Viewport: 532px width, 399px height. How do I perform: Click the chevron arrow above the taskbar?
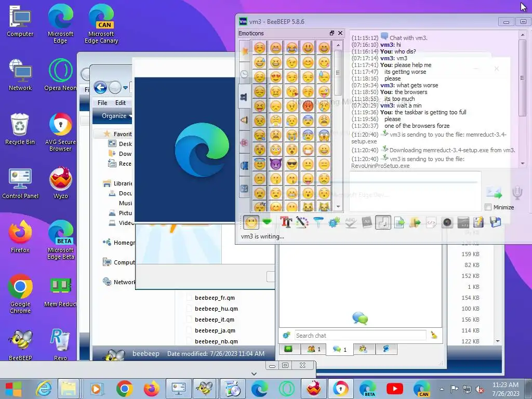pos(254,374)
